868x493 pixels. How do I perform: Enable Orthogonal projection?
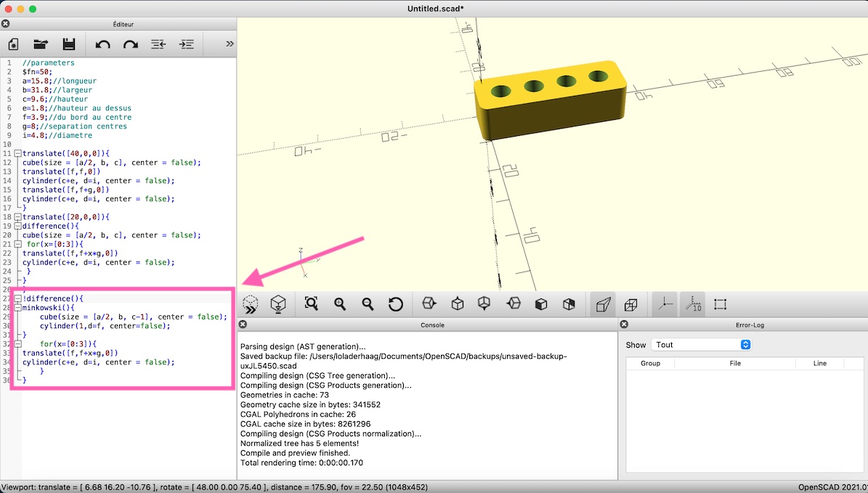click(630, 303)
